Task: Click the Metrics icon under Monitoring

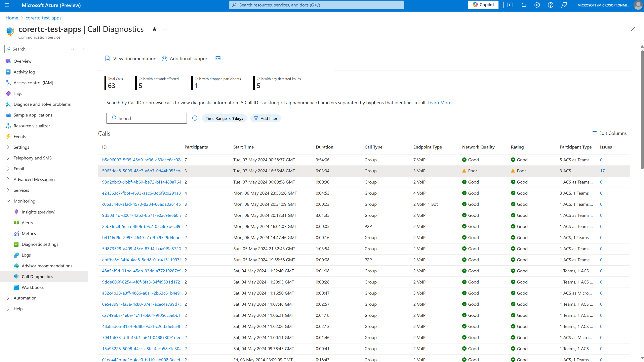Action: 16,233
